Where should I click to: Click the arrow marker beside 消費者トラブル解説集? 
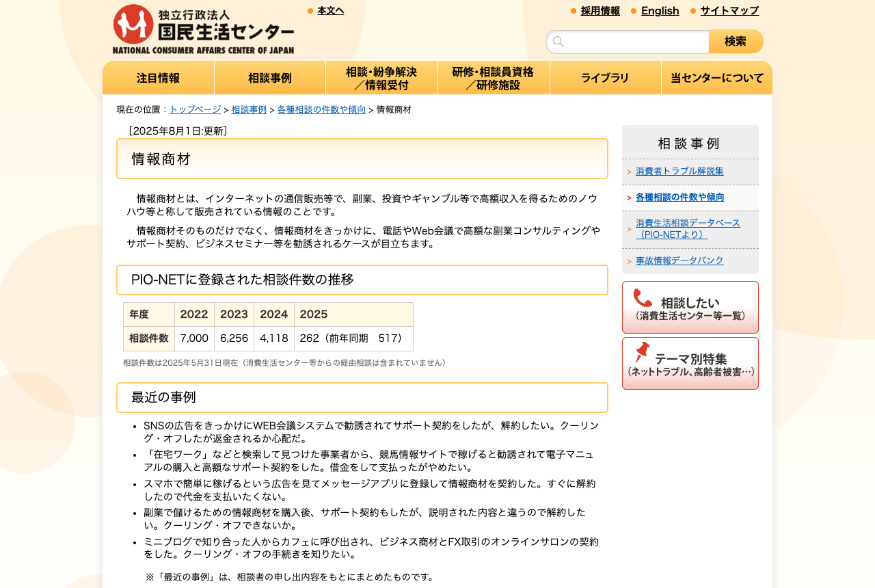click(629, 172)
